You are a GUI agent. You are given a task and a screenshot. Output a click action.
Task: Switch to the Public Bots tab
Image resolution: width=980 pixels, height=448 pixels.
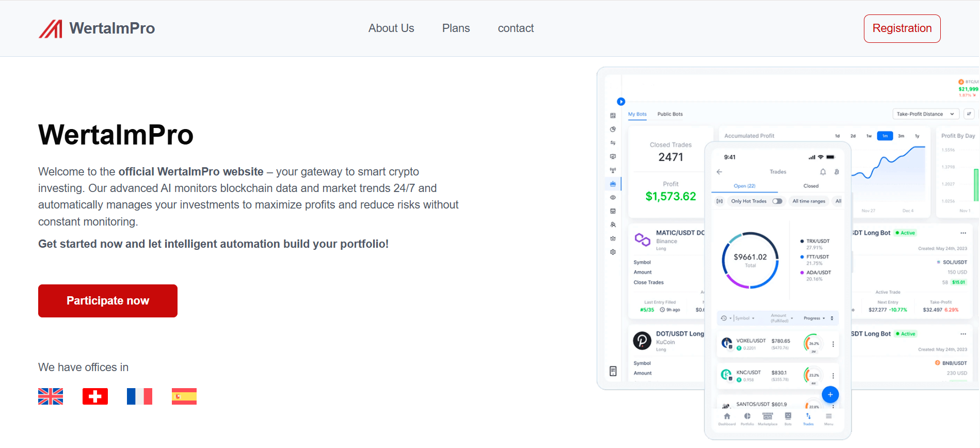click(670, 114)
